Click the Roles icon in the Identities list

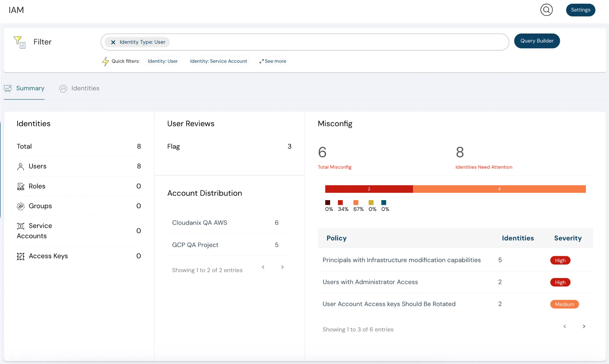[x=20, y=186]
